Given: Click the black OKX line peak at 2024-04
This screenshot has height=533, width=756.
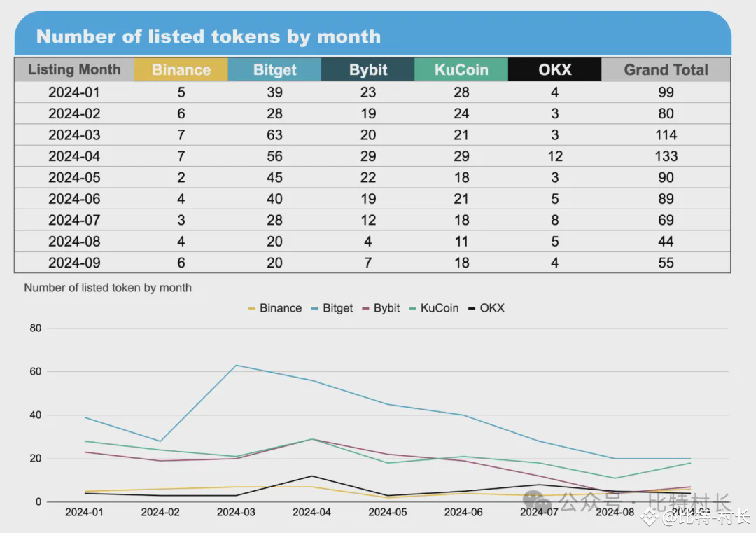Looking at the screenshot, I should coord(312,476).
